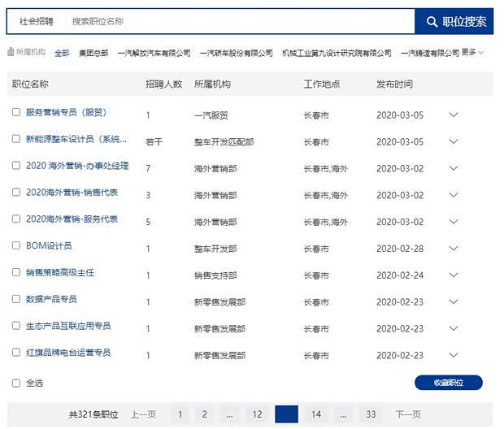504x429 pixels.
Task: Expand details chevron for 服务营销专员 row
Action: point(454,115)
